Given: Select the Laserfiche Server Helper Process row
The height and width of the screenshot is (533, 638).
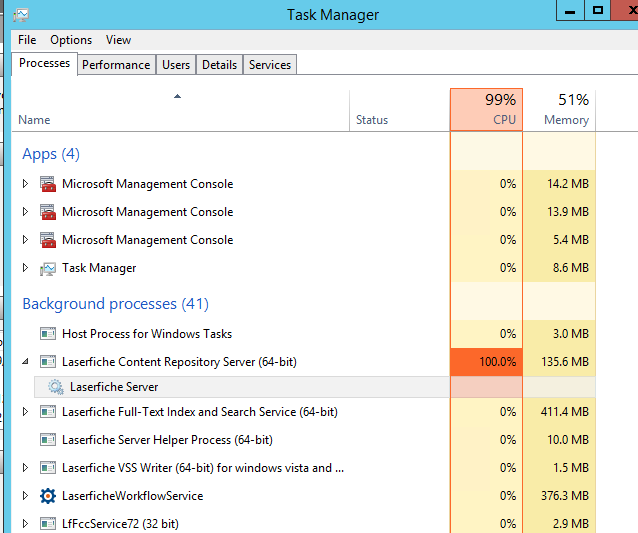Looking at the screenshot, I should click(x=167, y=440).
